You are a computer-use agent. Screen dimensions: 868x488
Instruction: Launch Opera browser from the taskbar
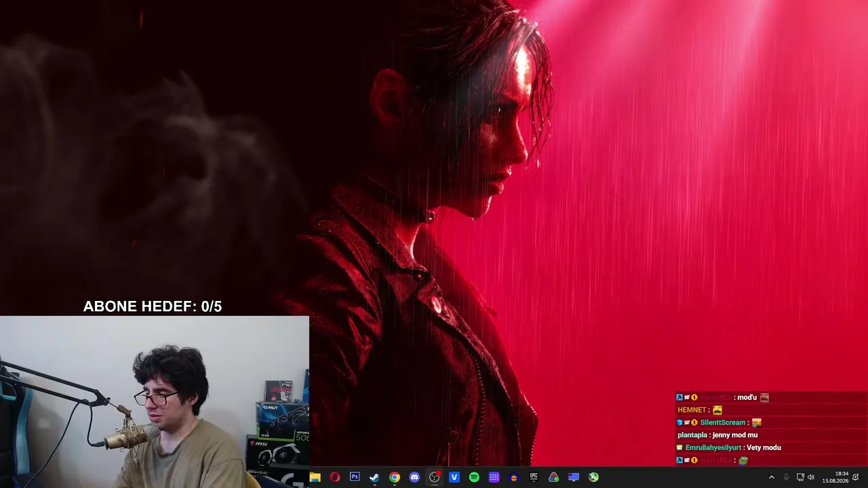pos(335,477)
